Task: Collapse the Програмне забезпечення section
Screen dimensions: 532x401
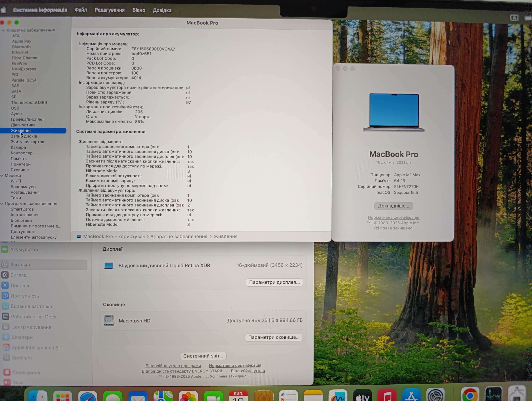Action: [2, 204]
